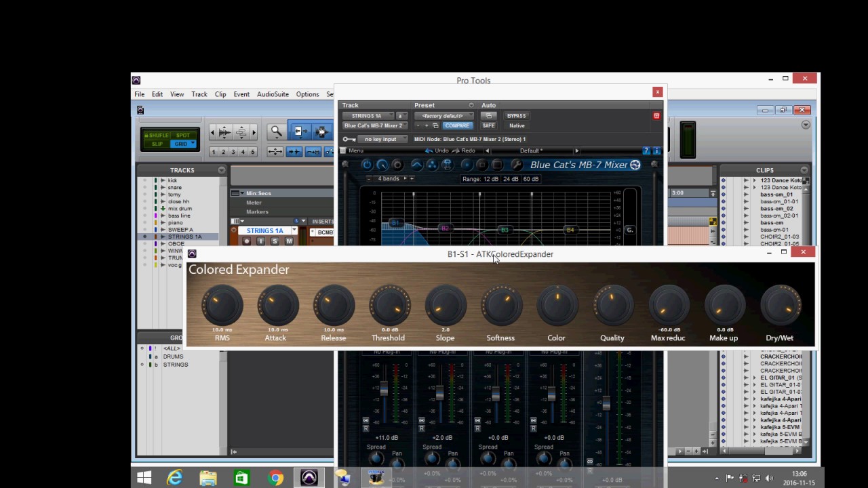Open the Track menu in Pro Tools
Screen dimensions: 868x488
(x=199, y=94)
